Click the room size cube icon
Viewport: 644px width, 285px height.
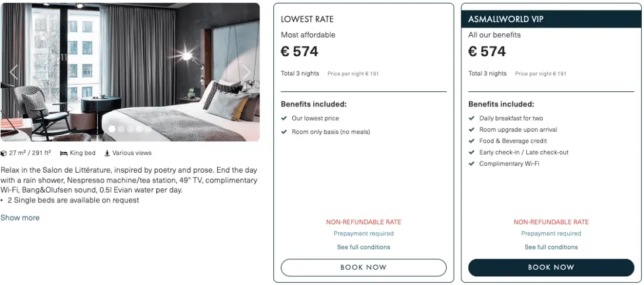4,153
